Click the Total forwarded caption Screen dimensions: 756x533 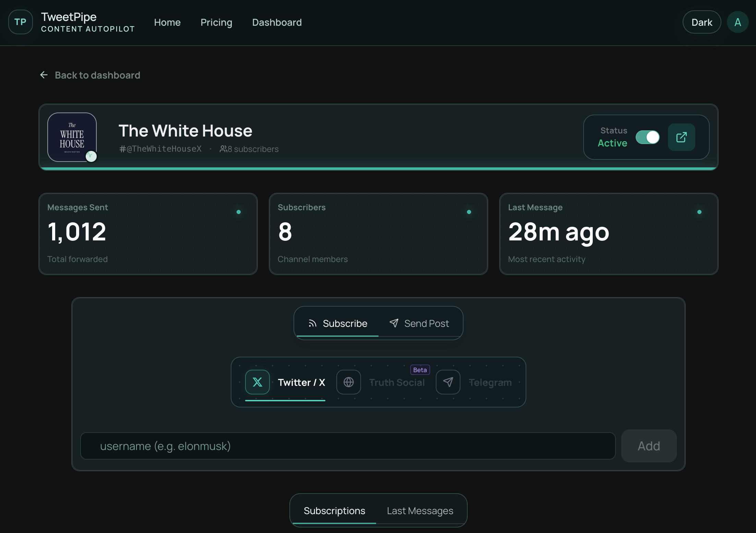point(77,259)
